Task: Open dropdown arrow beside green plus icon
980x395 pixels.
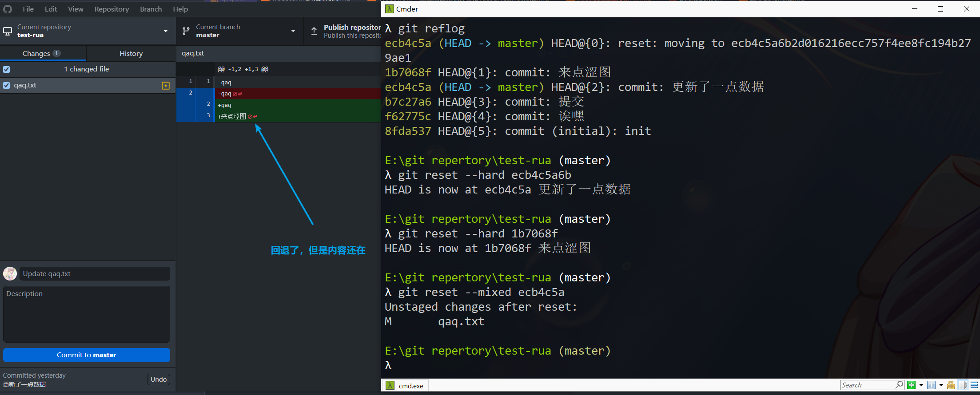Action: [921, 385]
